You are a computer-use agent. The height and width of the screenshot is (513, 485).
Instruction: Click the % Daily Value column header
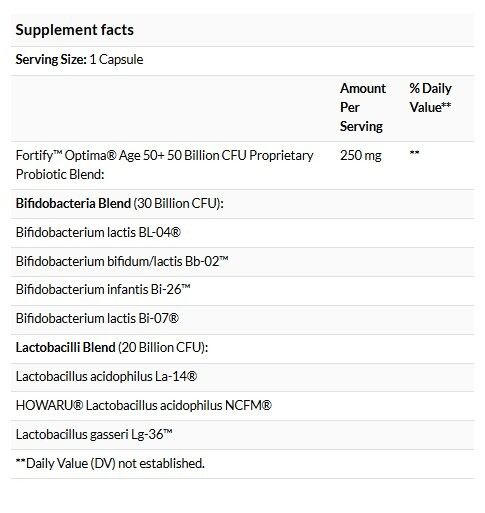click(430, 98)
